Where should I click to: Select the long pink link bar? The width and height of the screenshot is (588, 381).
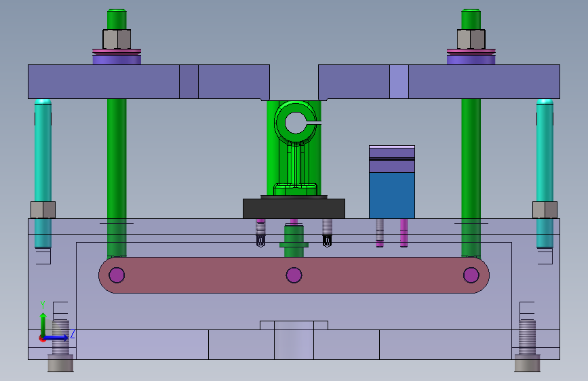point(294,275)
